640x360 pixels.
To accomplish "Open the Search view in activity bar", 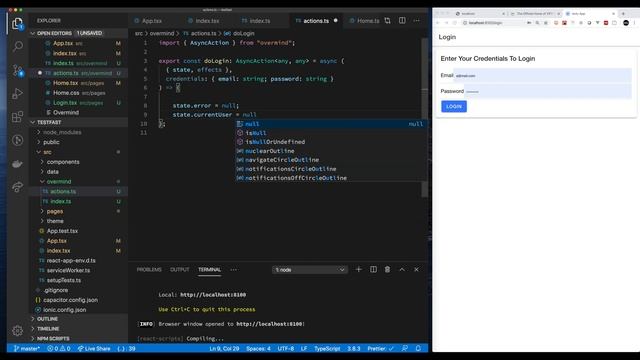I will [18, 46].
